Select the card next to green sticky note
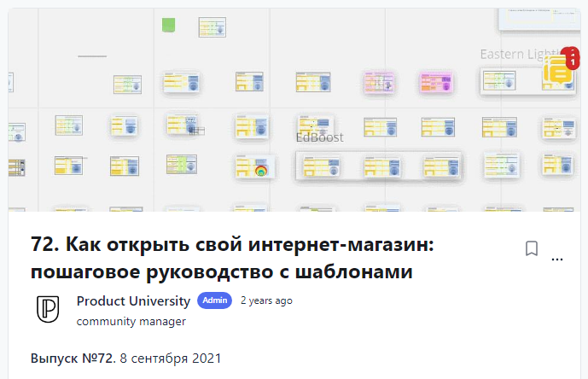 pos(212,28)
